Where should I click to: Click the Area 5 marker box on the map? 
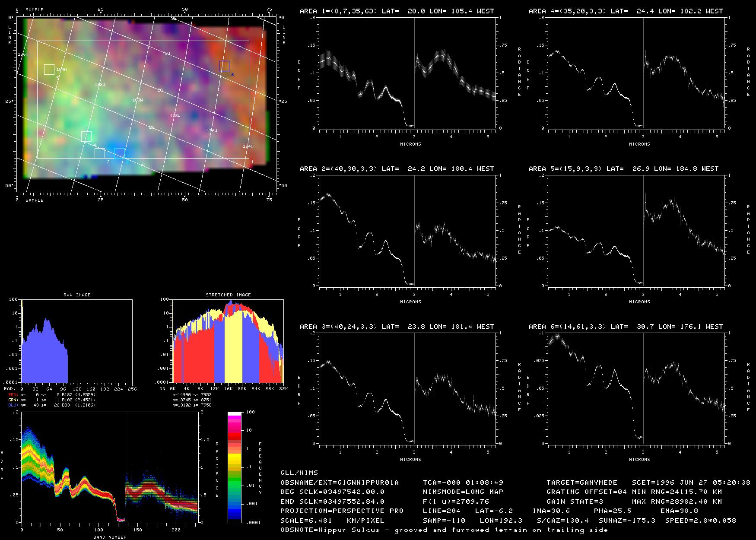[x=49, y=70]
